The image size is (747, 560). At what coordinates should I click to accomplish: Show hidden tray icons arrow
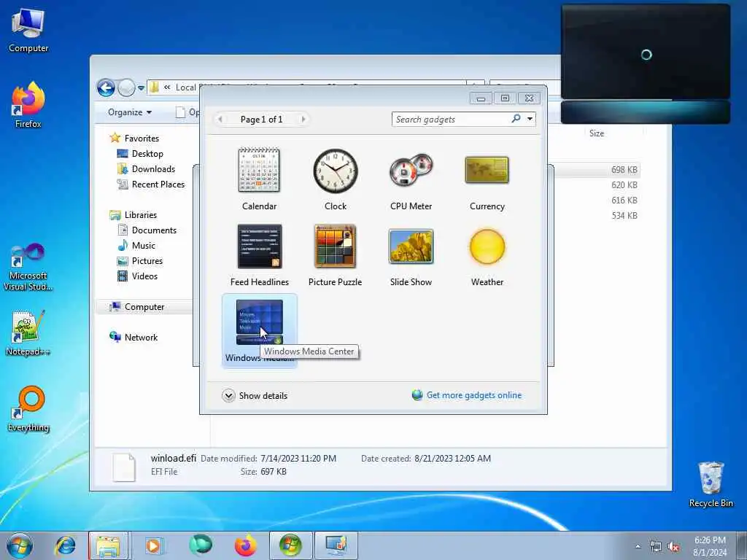[x=638, y=546]
